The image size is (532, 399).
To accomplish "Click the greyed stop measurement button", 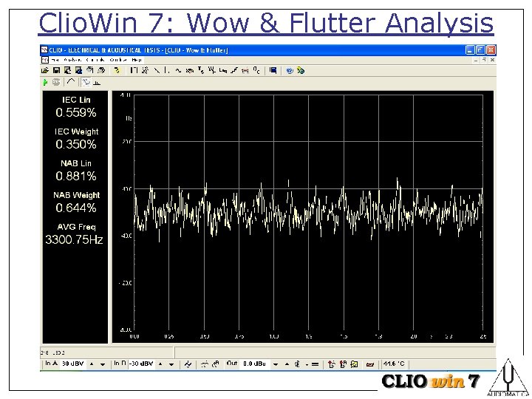I will (x=56, y=82).
